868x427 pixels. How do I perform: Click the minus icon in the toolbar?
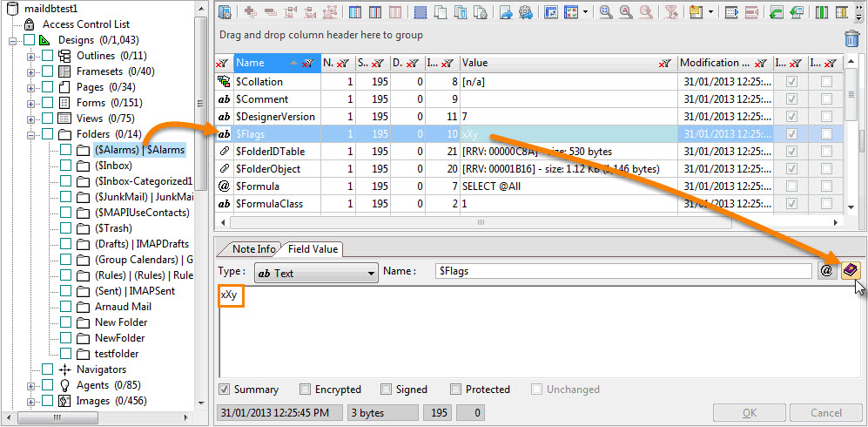[x=270, y=12]
